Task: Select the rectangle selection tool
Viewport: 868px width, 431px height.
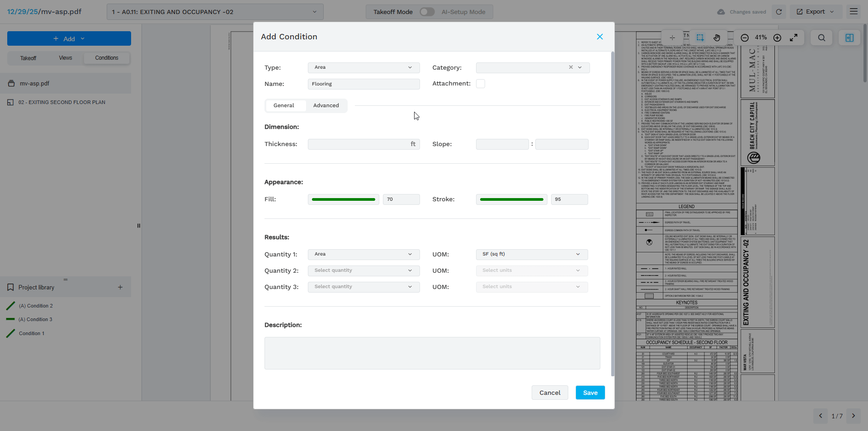Action: click(700, 38)
